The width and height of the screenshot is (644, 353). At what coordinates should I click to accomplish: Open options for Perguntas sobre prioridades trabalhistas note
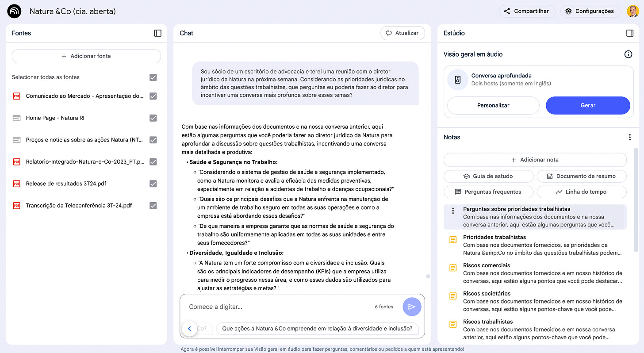click(x=452, y=211)
